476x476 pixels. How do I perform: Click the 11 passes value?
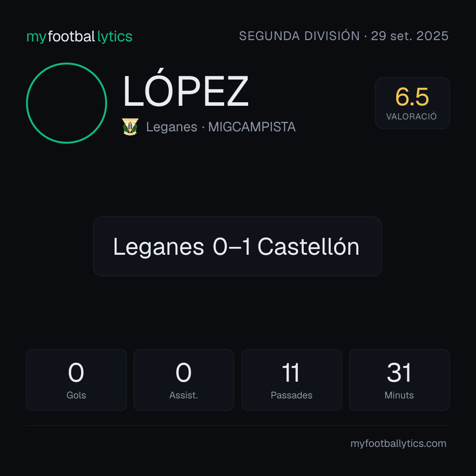(x=291, y=372)
